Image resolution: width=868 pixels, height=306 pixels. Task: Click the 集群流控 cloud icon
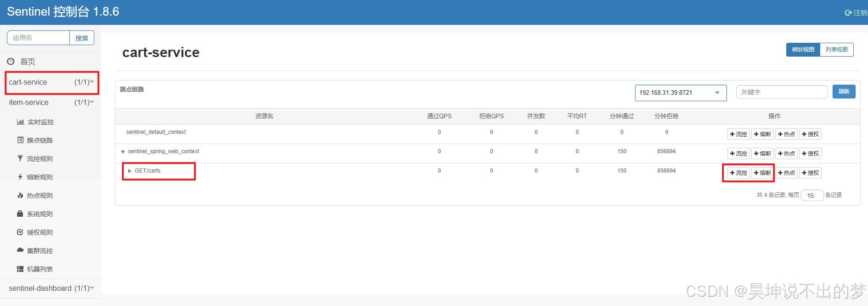click(20, 250)
